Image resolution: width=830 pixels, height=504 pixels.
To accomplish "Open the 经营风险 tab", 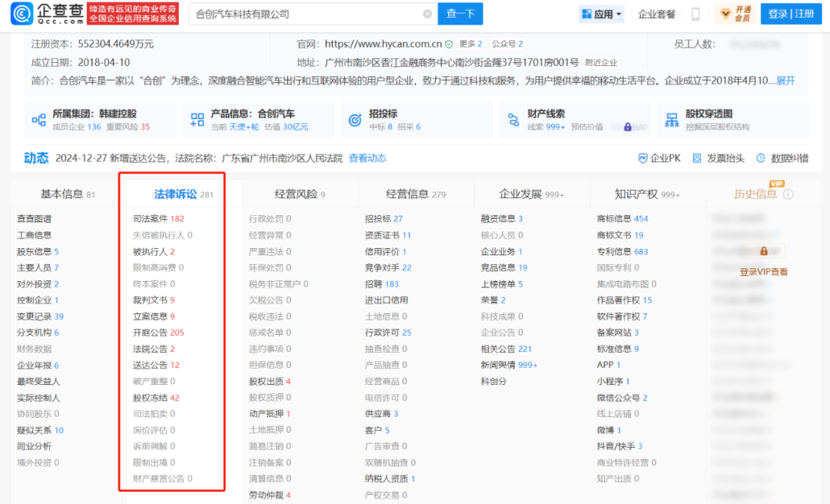I will pyautogui.click(x=300, y=194).
